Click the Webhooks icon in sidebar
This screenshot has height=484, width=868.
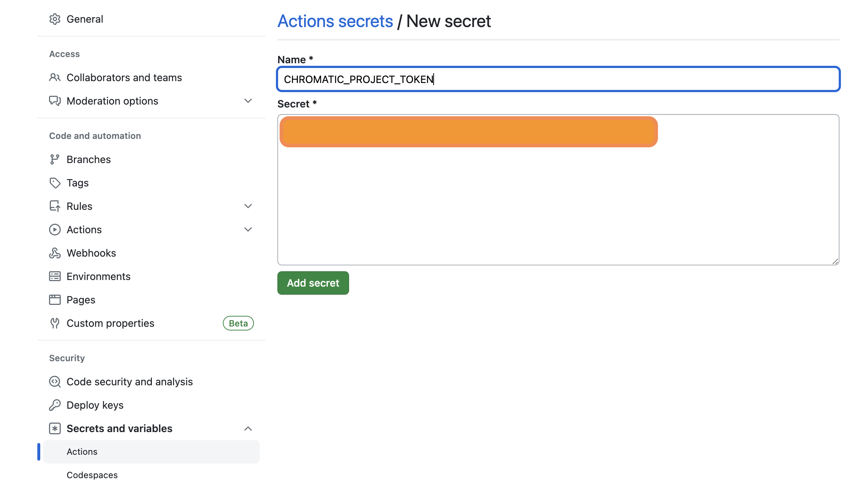point(55,253)
